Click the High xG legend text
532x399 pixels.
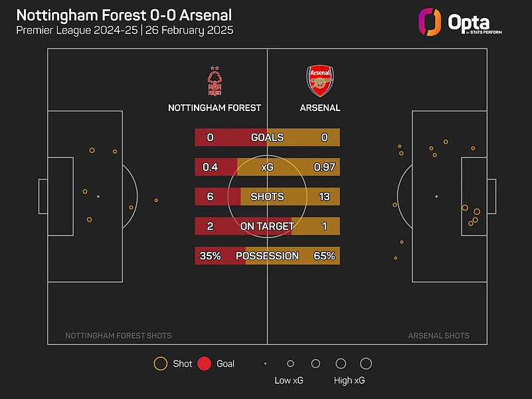tap(349, 380)
